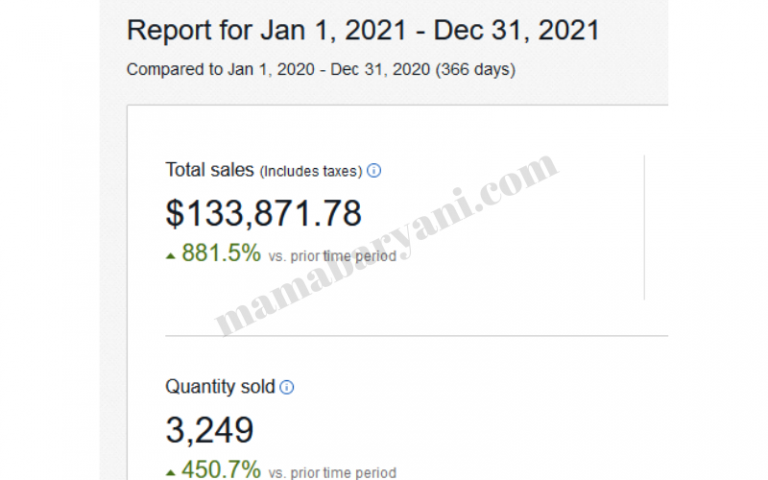The height and width of the screenshot is (480, 768).
Task: Click the 3,249 quantity sold value
Action: [209, 430]
